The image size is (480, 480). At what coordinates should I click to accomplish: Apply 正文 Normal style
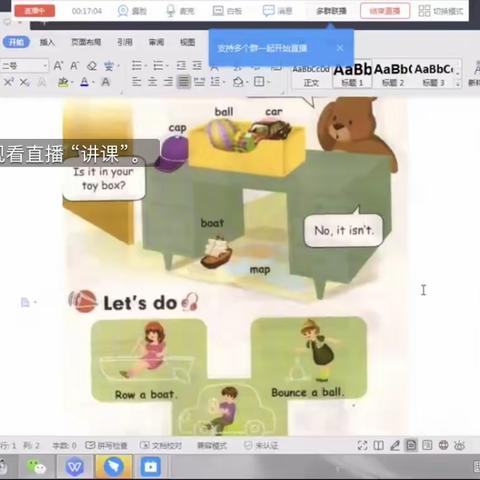[x=311, y=75]
